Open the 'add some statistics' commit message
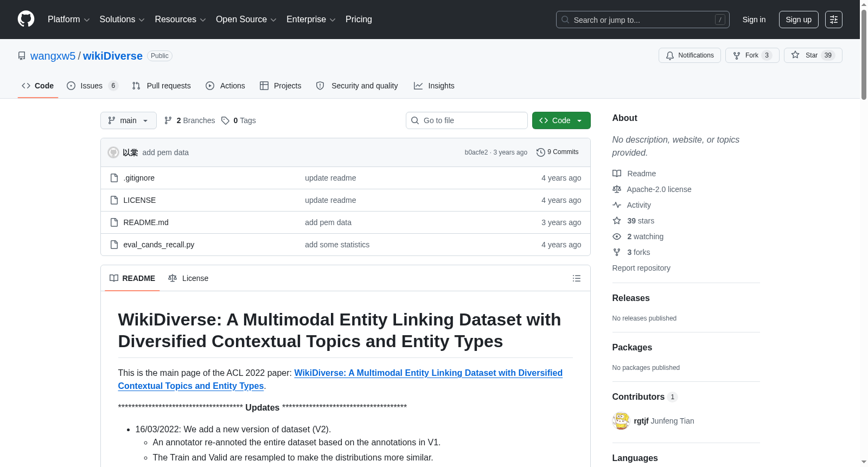 point(337,245)
